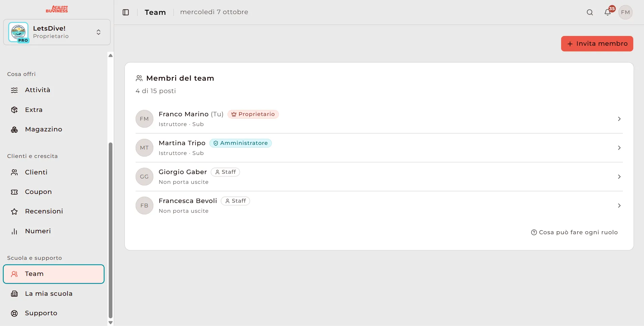Screen dimensions: 644x326
Task: Click the sidebar scroll up arrow
Action: tap(110, 55)
